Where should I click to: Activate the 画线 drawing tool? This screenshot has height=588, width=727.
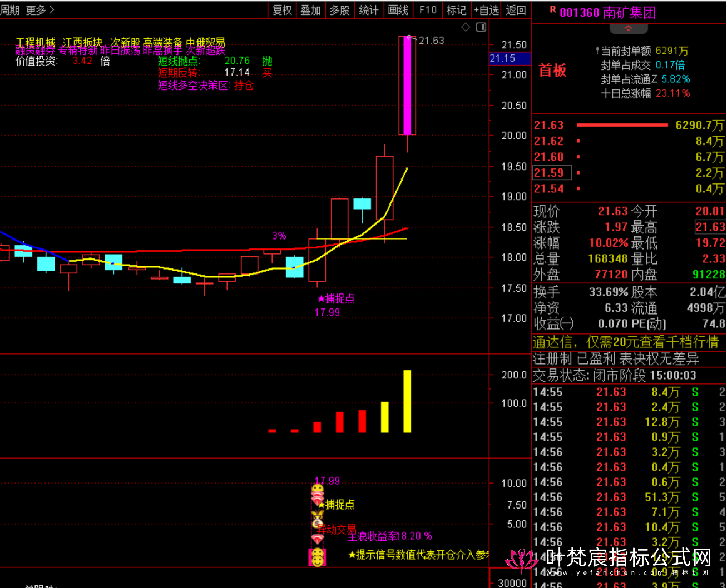pyautogui.click(x=398, y=10)
